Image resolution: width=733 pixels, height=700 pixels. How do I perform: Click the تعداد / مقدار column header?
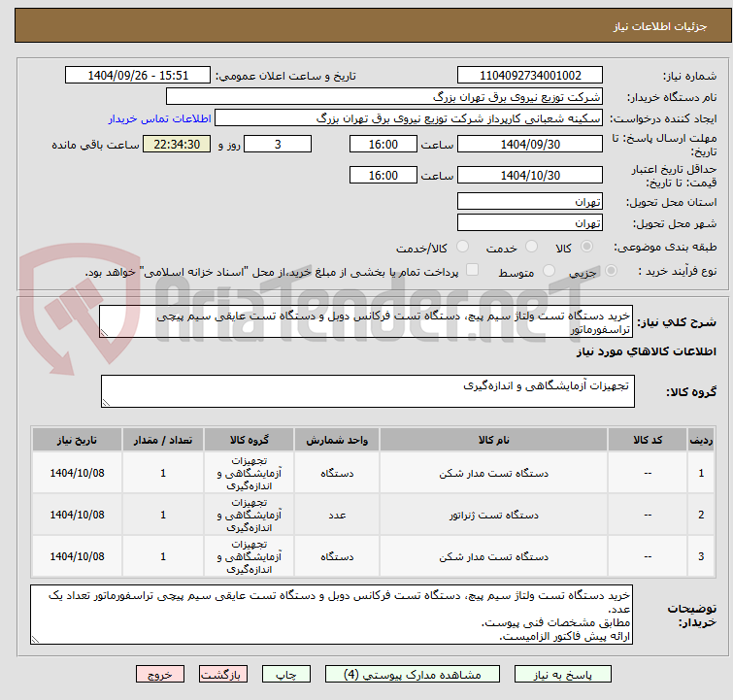(163, 440)
